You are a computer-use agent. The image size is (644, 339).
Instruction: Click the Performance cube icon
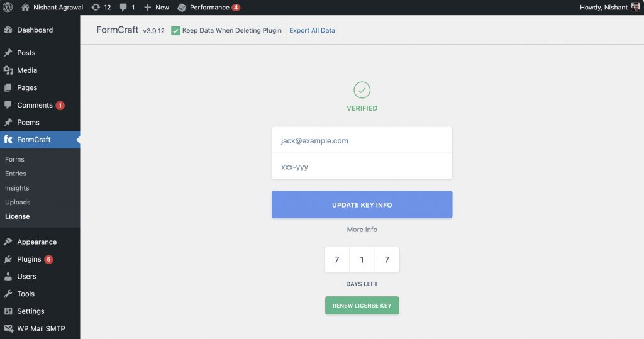(182, 8)
